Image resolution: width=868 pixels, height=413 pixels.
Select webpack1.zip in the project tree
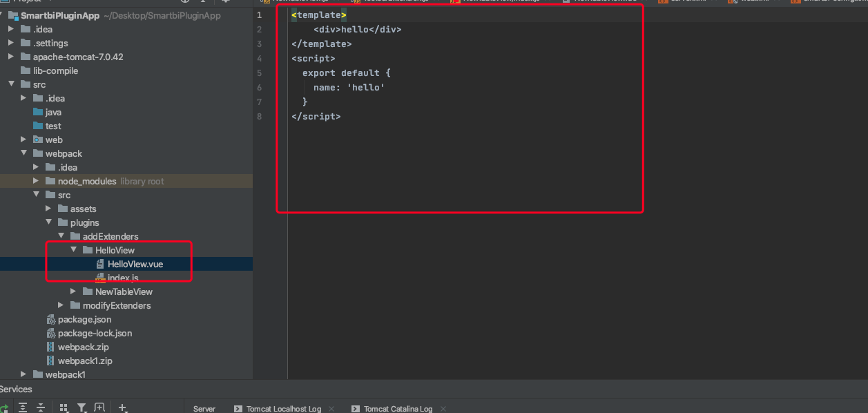[85, 361]
